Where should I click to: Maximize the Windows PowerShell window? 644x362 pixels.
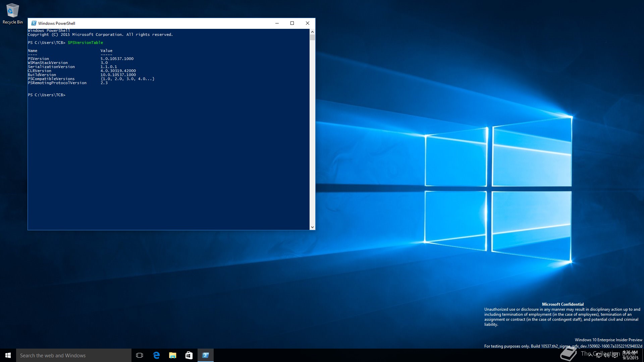click(x=292, y=23)
